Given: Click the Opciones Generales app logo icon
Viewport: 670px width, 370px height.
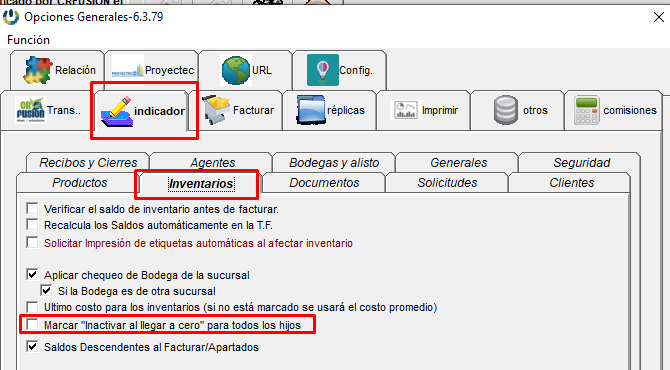Looking at the screenshot, I should click(11, 17).
